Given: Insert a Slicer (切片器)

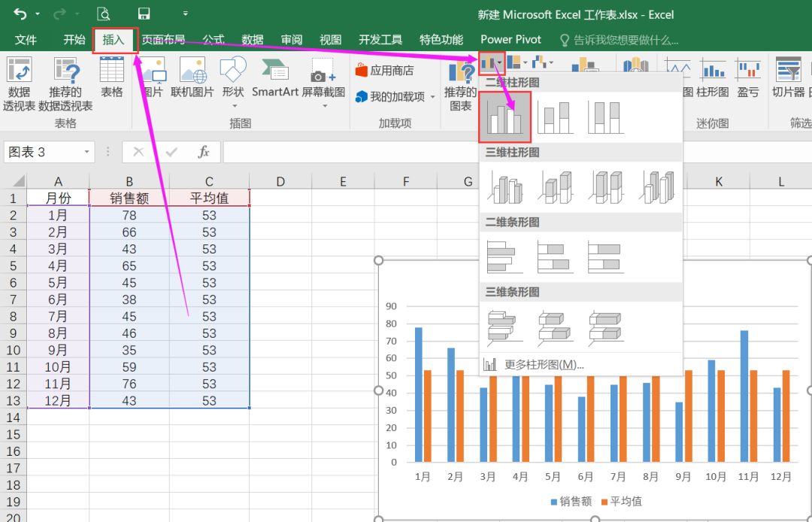Looking at the screenshot, I should tap(788, 77).
